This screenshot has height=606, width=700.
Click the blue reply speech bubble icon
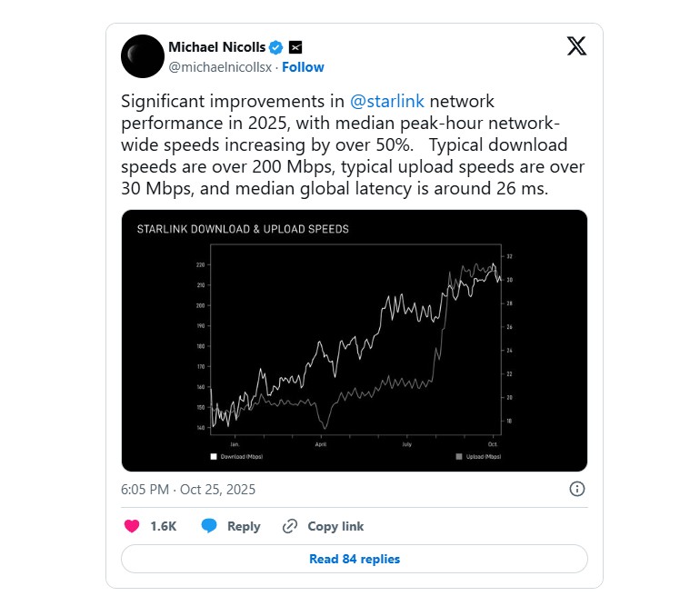209,526
